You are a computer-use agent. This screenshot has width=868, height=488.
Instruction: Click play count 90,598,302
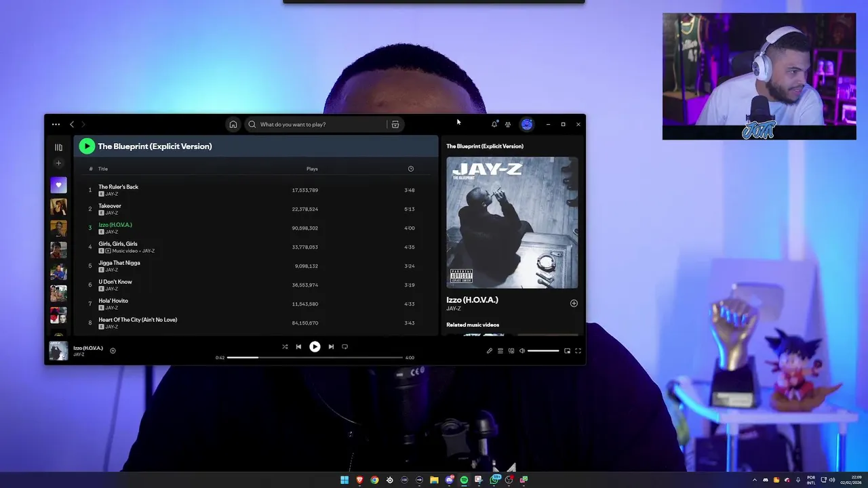tap(305, 228)
